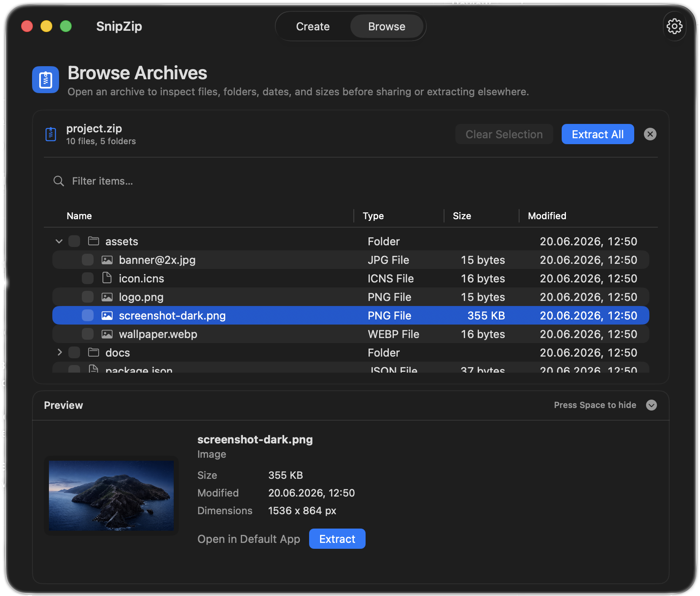Click 'Press Space to hide' hint
This screenshot has height=596, width=700.
(595, 405)
